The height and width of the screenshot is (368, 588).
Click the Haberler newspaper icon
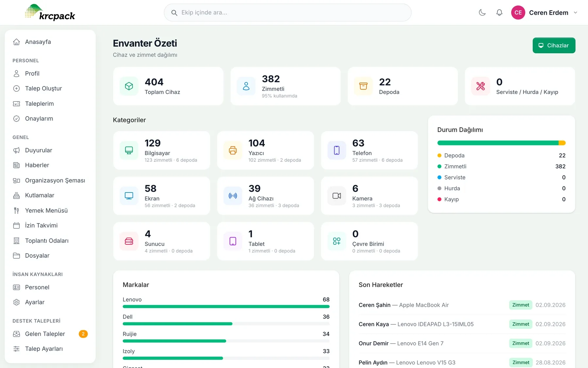(16, 165)
